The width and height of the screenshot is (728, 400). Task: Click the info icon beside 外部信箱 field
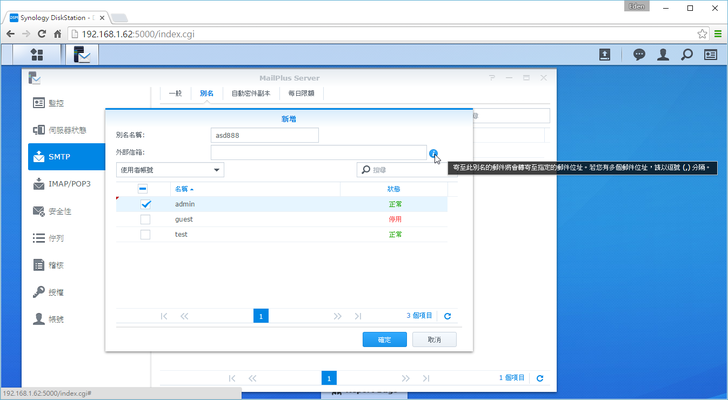(x=434, y=153)
